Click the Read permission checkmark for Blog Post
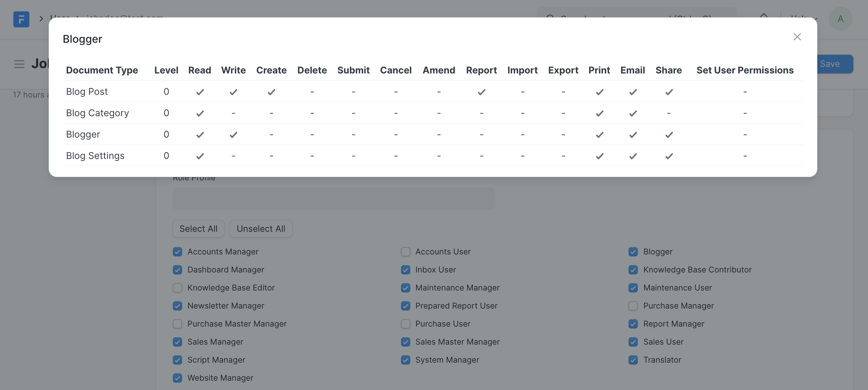Image resolution: width=868 pixels, height=390 pixels. point(199,91)
